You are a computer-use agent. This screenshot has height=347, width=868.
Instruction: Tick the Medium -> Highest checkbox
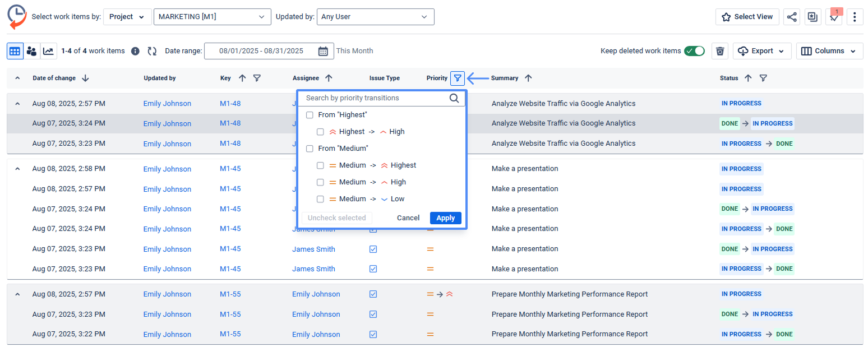coord(320,165)
